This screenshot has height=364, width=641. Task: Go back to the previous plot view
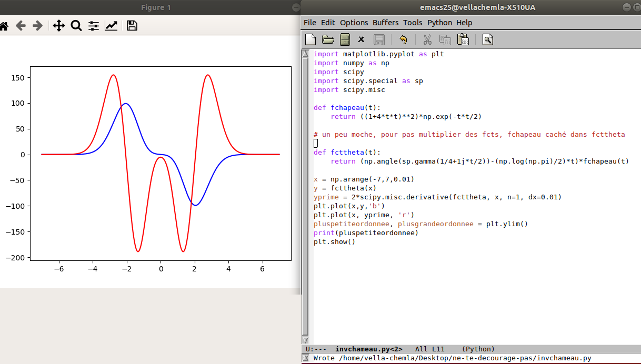tap(21, 26)
